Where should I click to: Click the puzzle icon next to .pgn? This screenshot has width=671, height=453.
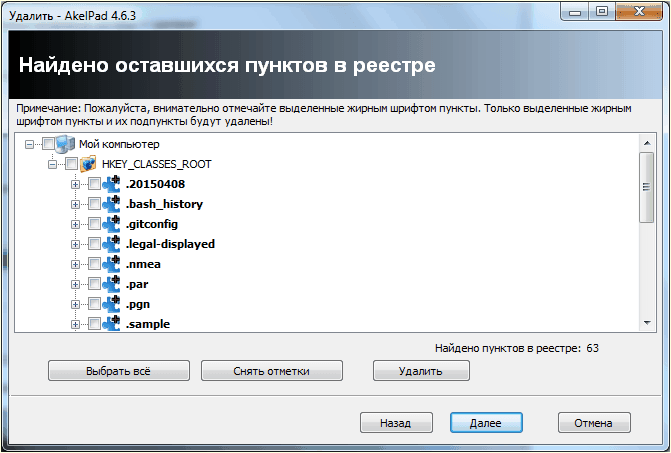(111, 304)
